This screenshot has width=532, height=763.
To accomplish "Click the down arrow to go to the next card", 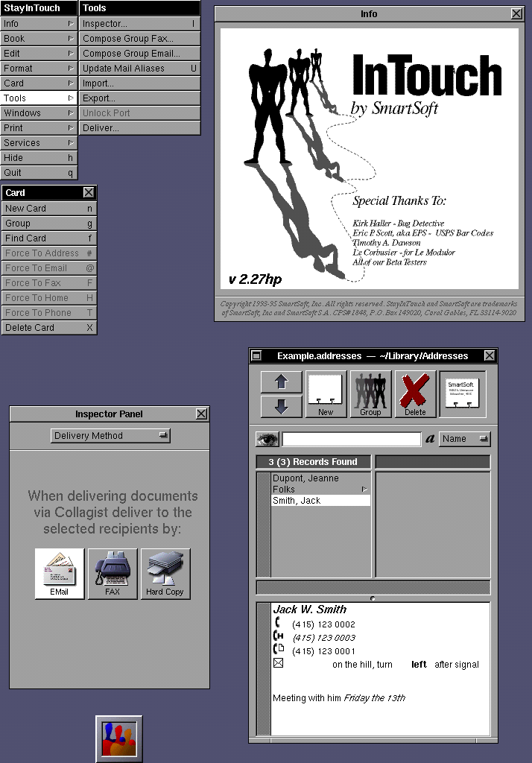I will [x=282, y=406].
